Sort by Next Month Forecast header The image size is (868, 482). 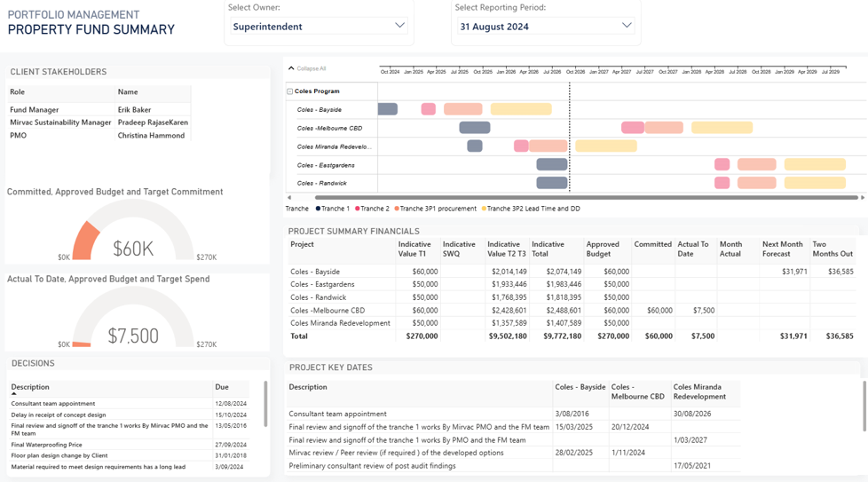click(782, 249)
